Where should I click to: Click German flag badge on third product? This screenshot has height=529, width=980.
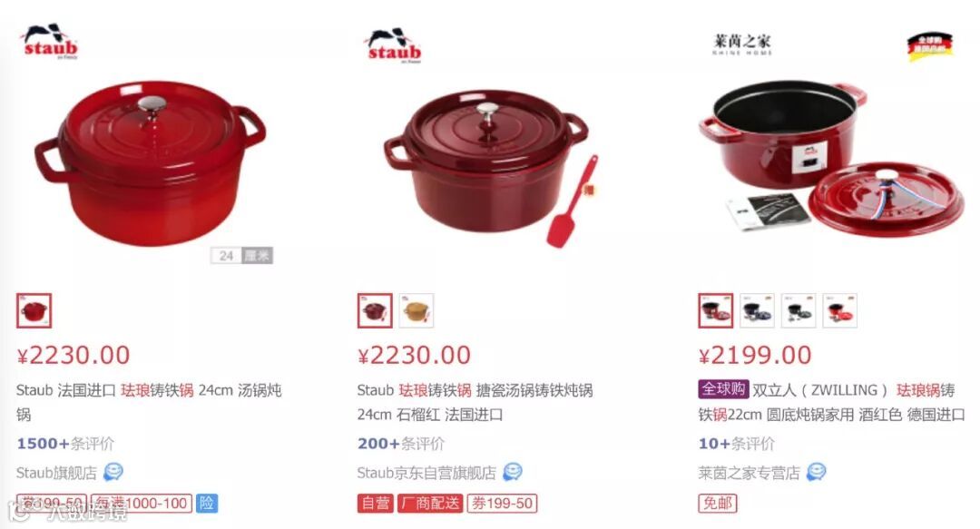point(929,47)
